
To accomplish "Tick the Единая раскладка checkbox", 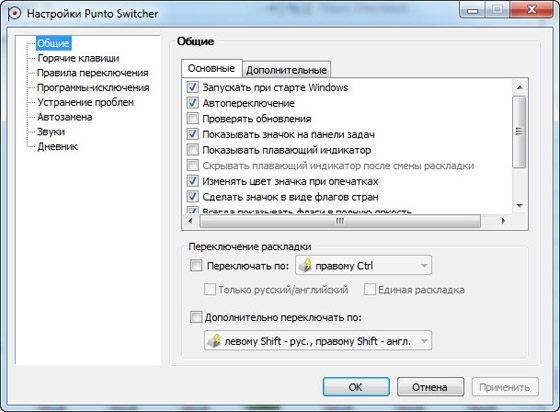I will click(370, 289).
